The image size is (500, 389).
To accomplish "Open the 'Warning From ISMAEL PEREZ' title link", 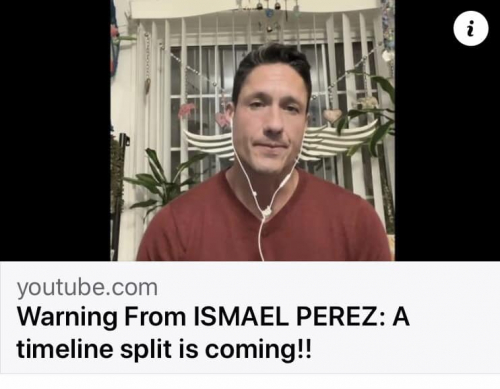I will 213,332.
